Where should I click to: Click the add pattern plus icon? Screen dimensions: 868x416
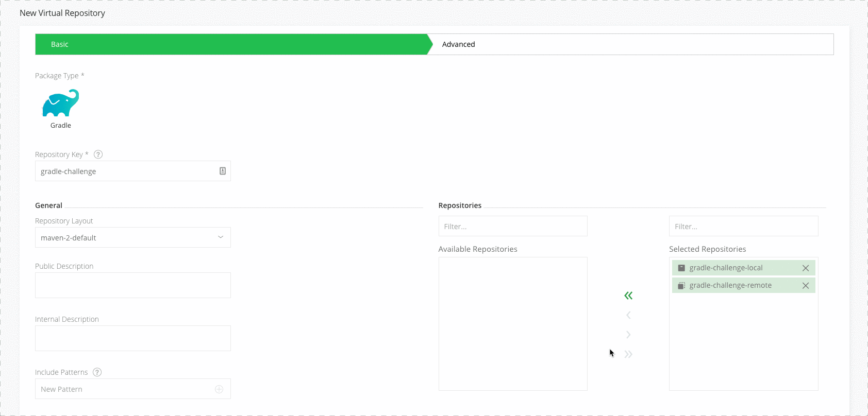(x=219, y=389)
